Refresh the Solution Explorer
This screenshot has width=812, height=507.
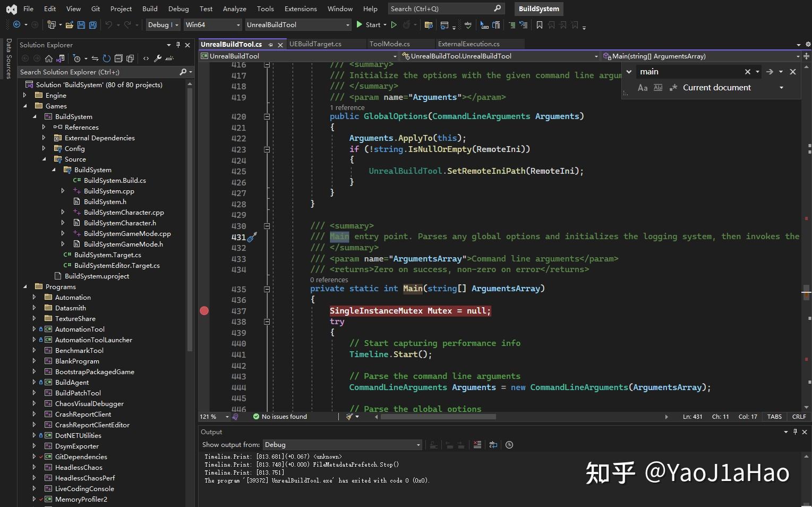(106, 58)
